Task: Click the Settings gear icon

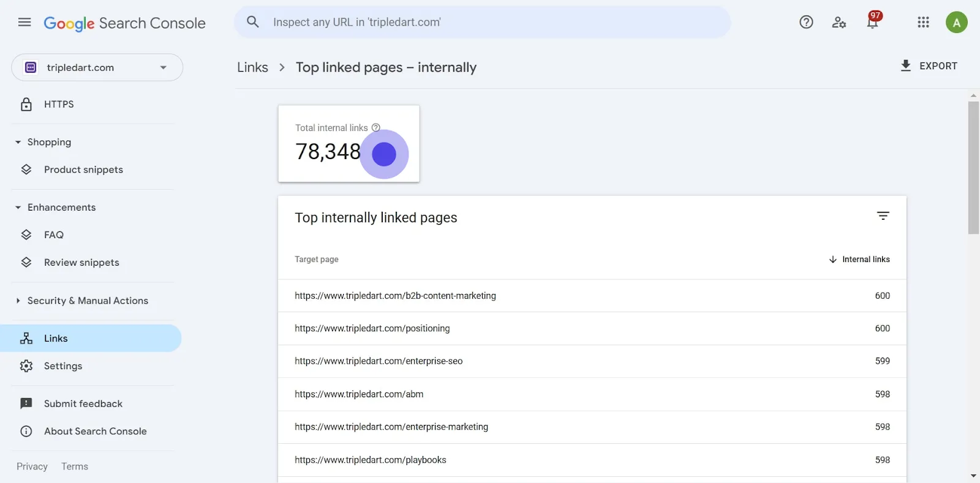Action: 26,366
